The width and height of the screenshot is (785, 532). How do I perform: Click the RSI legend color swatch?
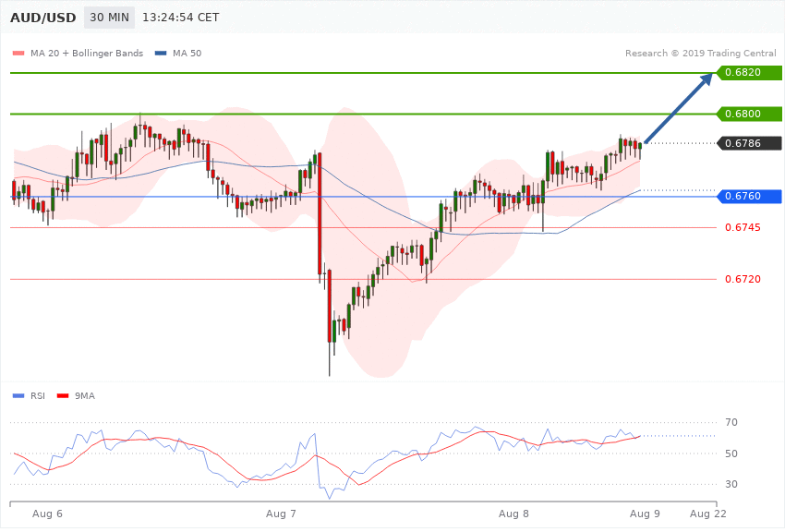pyautogui.click(x=18, y=396)
